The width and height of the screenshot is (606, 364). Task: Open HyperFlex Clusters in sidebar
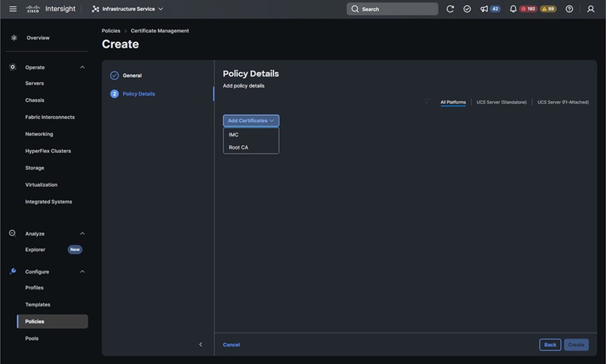click(x=48, y=151)
